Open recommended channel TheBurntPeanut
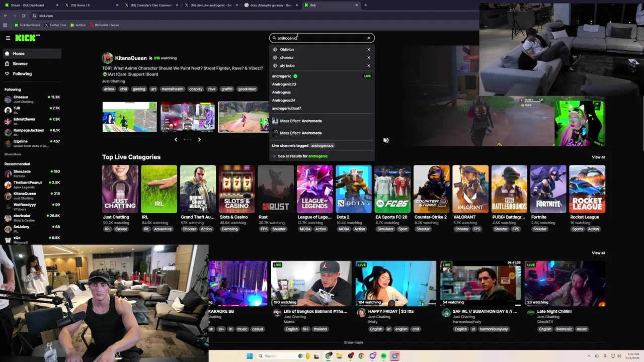This screenshot has height=362, width=644. pos(31,185)
